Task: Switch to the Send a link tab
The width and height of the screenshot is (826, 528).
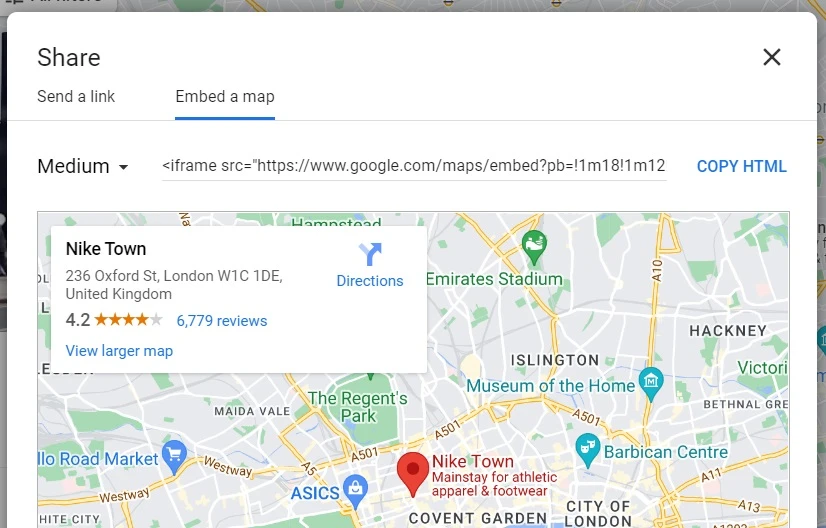Action: [x=76, y=96]
